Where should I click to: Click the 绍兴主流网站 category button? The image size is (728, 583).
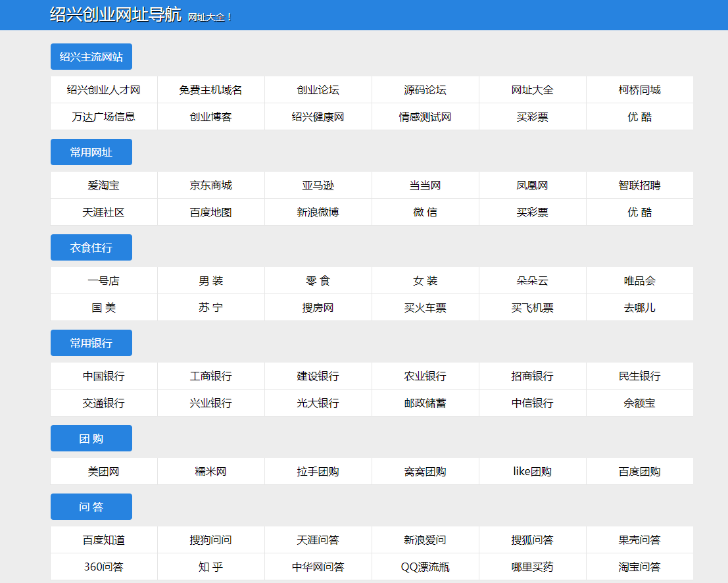(x=91, y=57)
